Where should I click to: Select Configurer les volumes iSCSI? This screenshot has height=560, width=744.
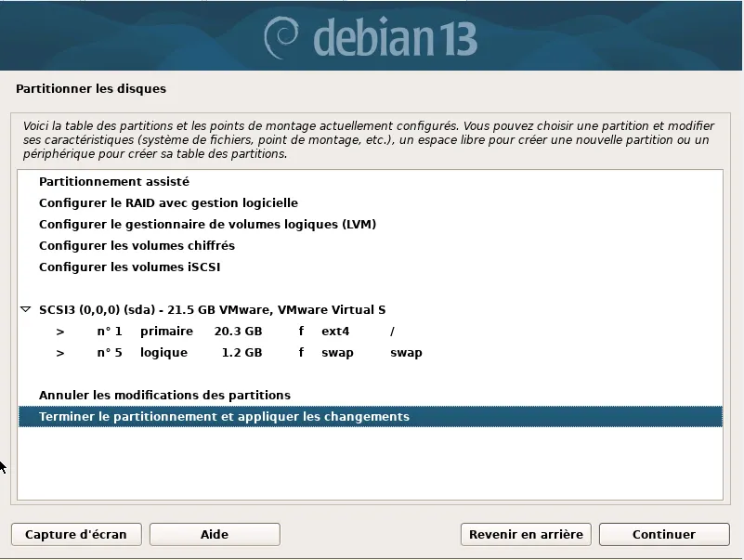129,267
